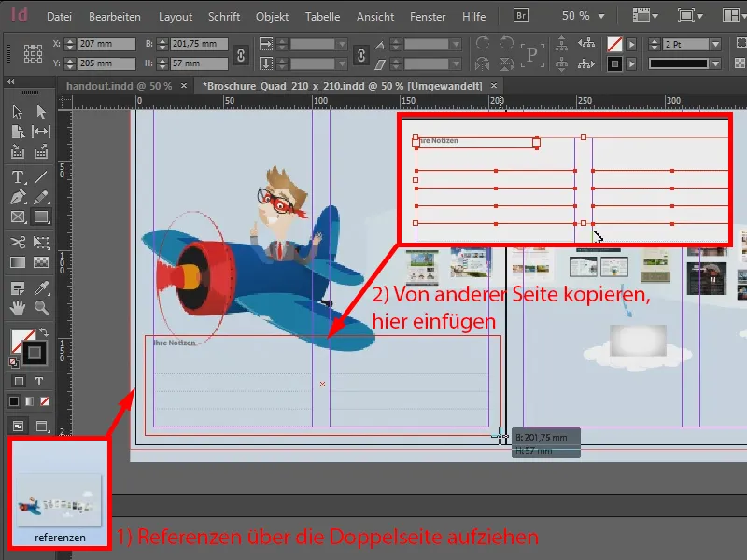This screenshot has width=747, height=560.
Task: Select the Rectangle Frame tool
Action: 18,217
